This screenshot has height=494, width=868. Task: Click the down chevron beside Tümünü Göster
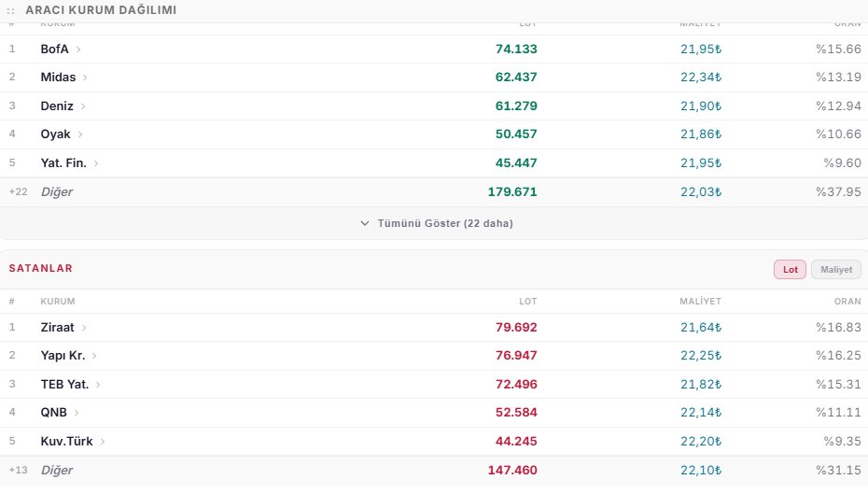tap(364, 223)
